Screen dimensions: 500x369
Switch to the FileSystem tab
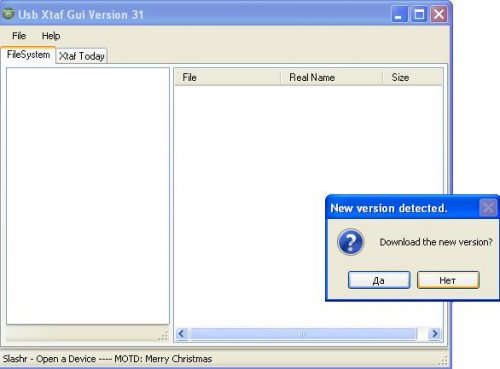tap(28, 55)
